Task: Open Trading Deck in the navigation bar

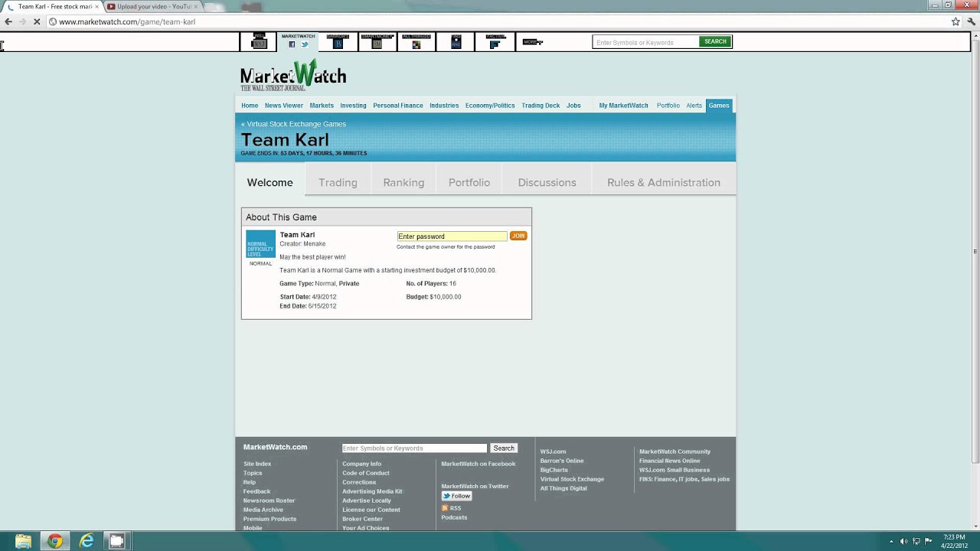Action: tap(541, 106)
